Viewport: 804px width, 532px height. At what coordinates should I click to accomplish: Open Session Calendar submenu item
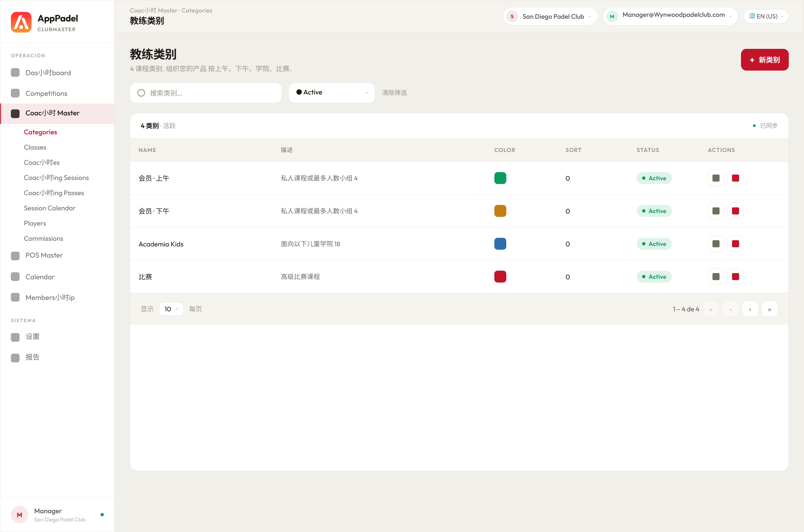coord(49,208)
